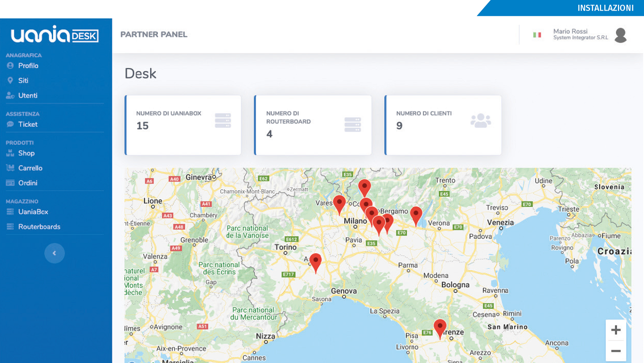Click the Carrello cart icon
644x363 pixels.
click(x=10, y=168)
